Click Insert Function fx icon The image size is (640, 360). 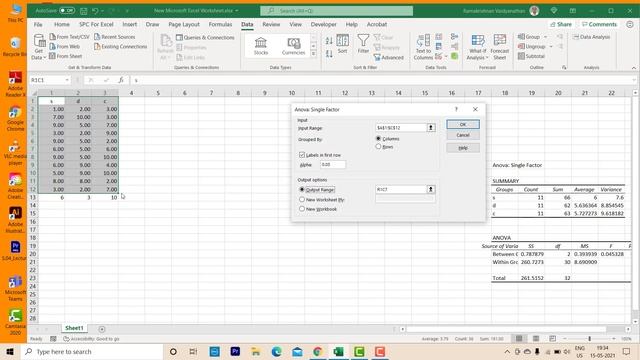(121, 80)
